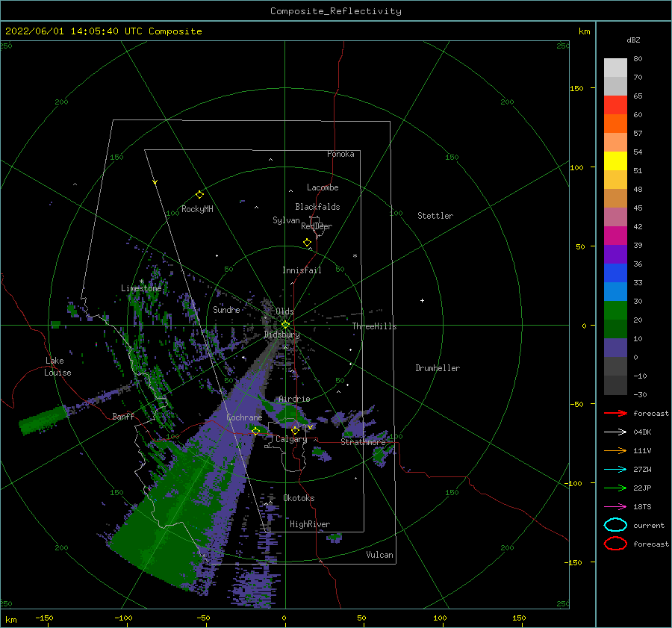Click the green radar echo patch near Airdrie

tap(289, 413)
